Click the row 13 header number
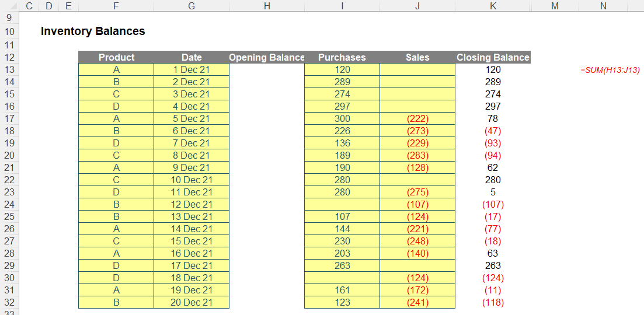This screenshot has height=315, width=644. coord(10,69)
